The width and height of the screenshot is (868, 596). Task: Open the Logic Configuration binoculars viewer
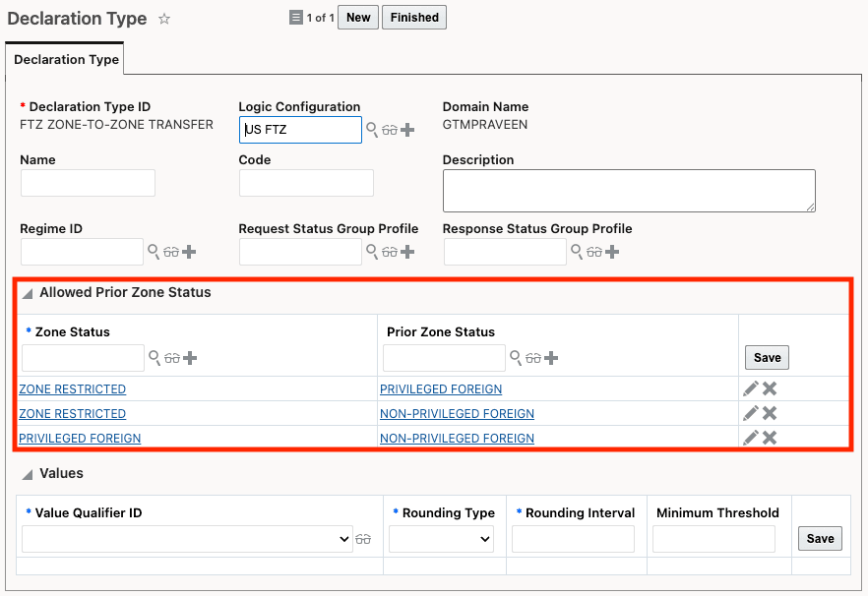click(390, 130)
